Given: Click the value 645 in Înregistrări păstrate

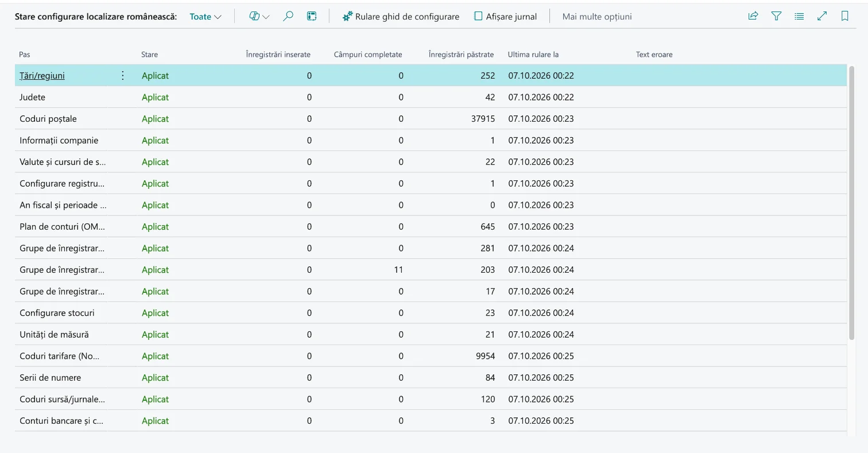Looking at the screenshot, I should 487,227.
